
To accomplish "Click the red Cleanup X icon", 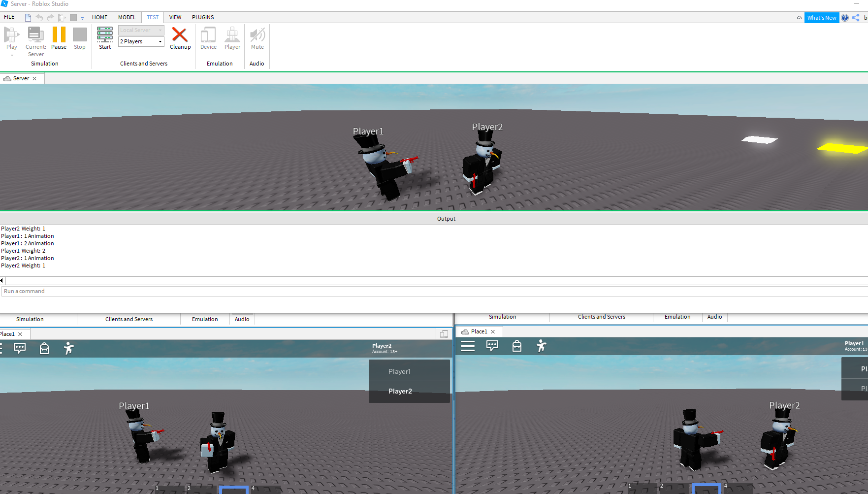I will pos(180,34).
